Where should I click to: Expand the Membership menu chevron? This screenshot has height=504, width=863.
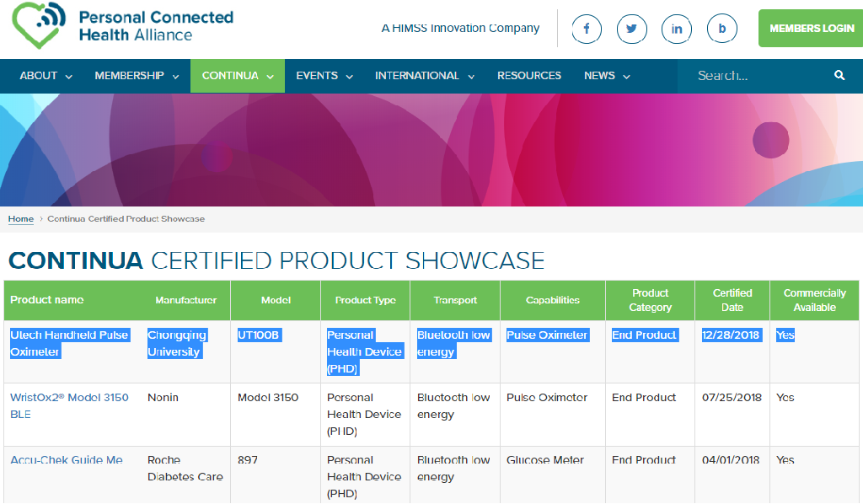pos(175,77)
